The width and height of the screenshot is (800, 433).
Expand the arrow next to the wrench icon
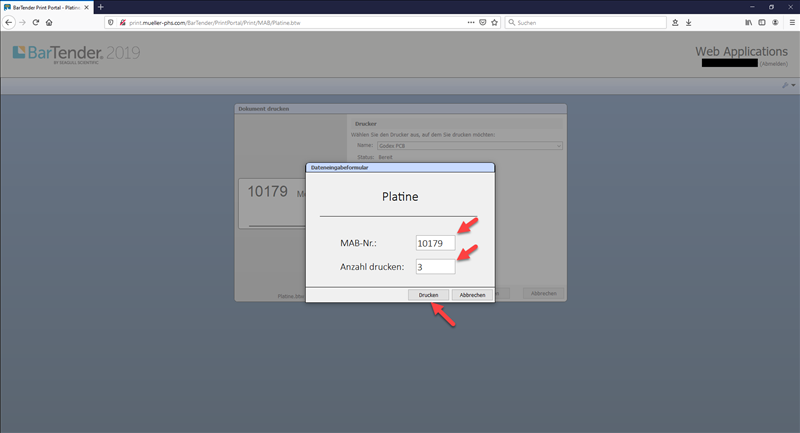pos(792,86)
